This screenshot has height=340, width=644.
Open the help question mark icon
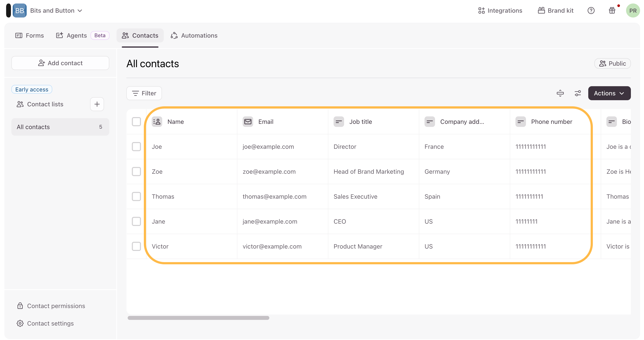click(591, 11)
